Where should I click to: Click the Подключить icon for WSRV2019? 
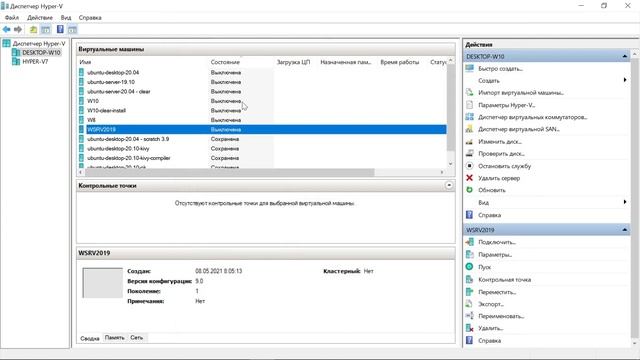click(469, 242)
